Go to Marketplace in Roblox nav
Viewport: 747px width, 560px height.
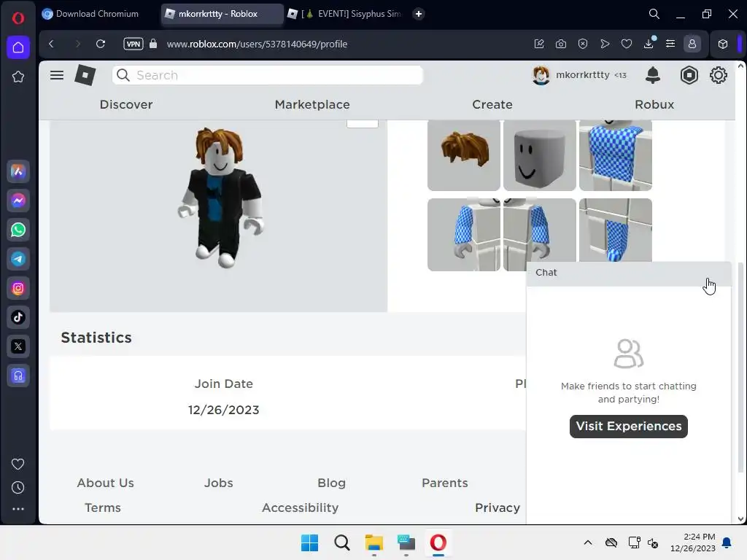click(312, 104)
